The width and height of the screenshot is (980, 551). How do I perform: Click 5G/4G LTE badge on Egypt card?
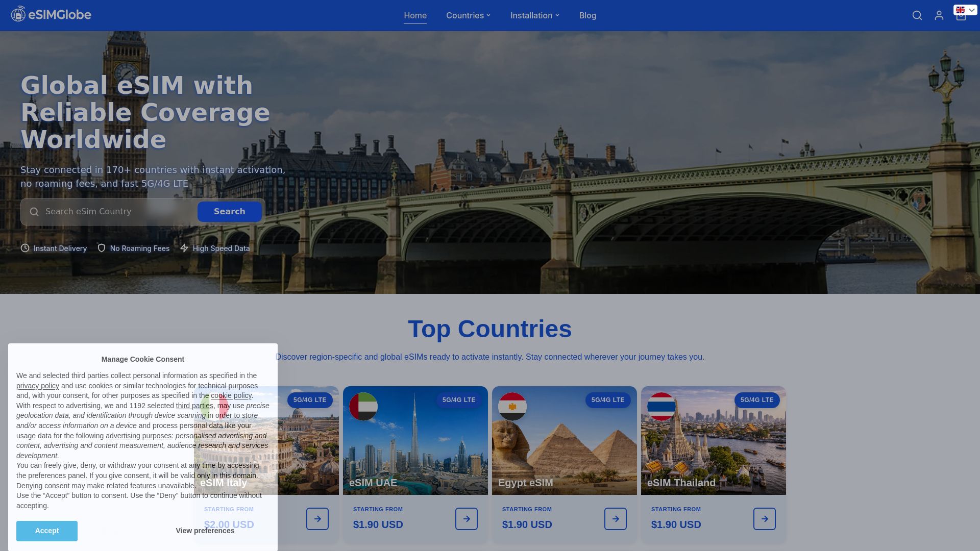click(x=608, y=400)
